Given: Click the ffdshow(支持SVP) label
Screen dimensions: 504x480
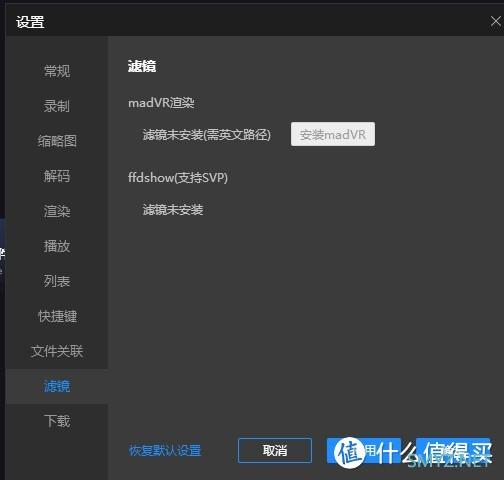Looking at the screenshot, I should pos(178,178).
